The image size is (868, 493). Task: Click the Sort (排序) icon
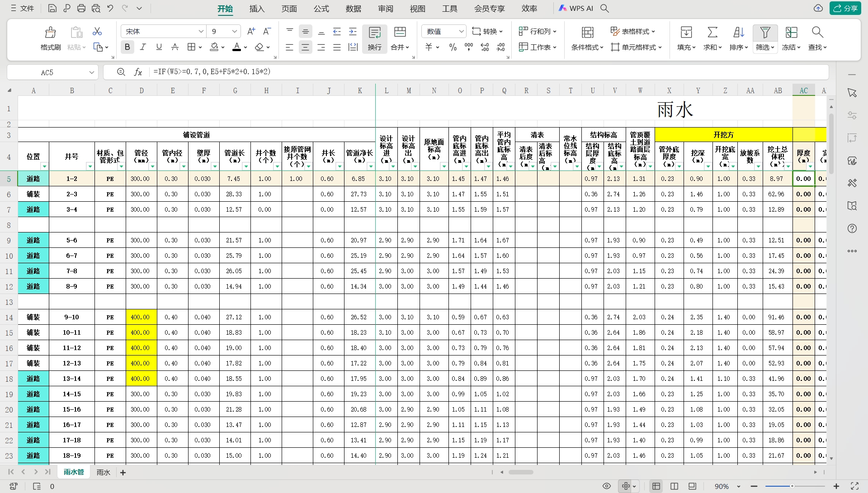pyautogui.click(x=739, y=32)
